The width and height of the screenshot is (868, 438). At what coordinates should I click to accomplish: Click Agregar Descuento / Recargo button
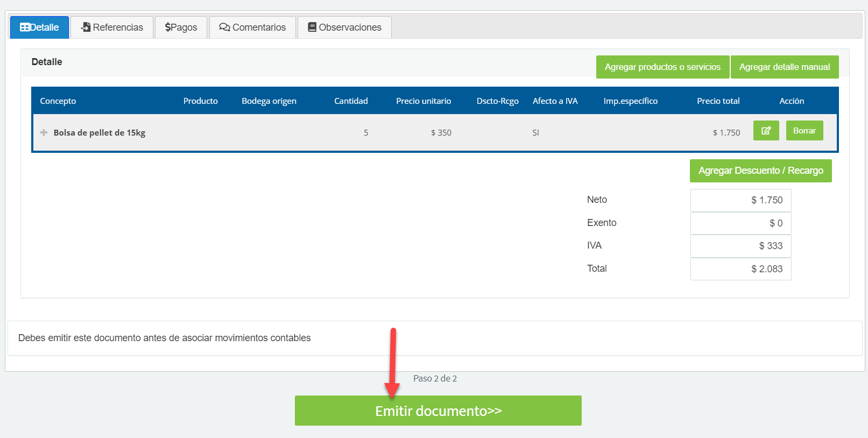[760, 171]
